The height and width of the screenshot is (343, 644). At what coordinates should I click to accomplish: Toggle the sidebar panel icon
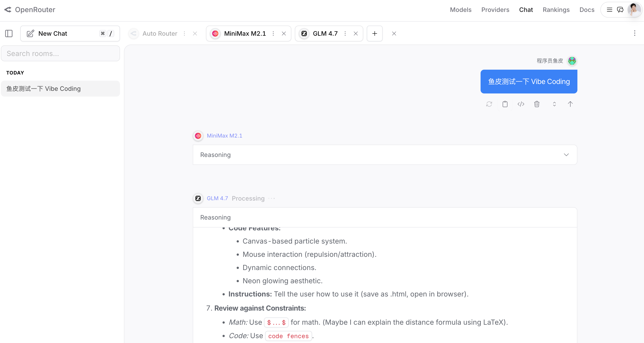(x=9, y=34)
